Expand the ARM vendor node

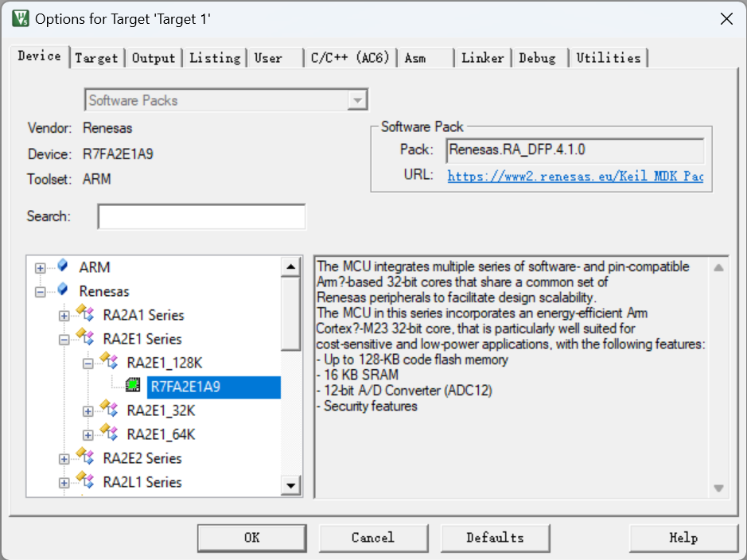click(40, 268)
